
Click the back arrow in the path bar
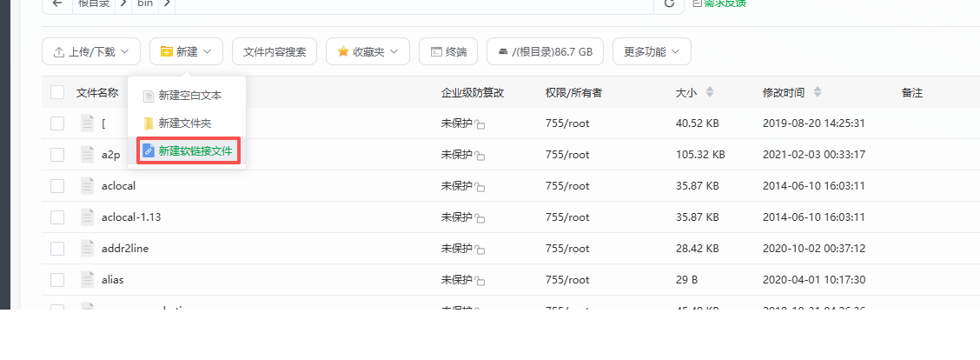click(57, 3)
